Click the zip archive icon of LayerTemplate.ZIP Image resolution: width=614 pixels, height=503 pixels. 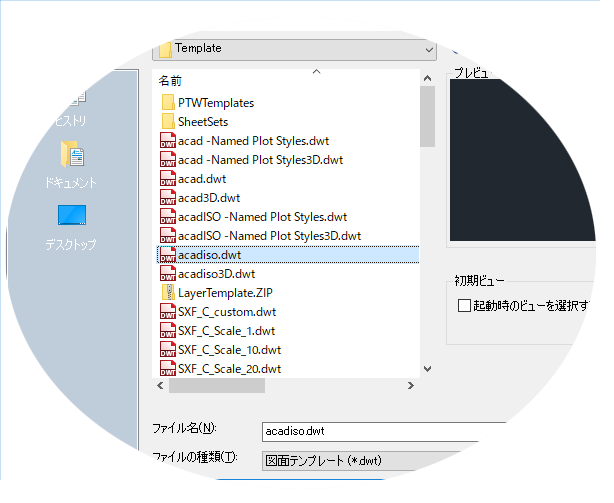pos(169,292)
